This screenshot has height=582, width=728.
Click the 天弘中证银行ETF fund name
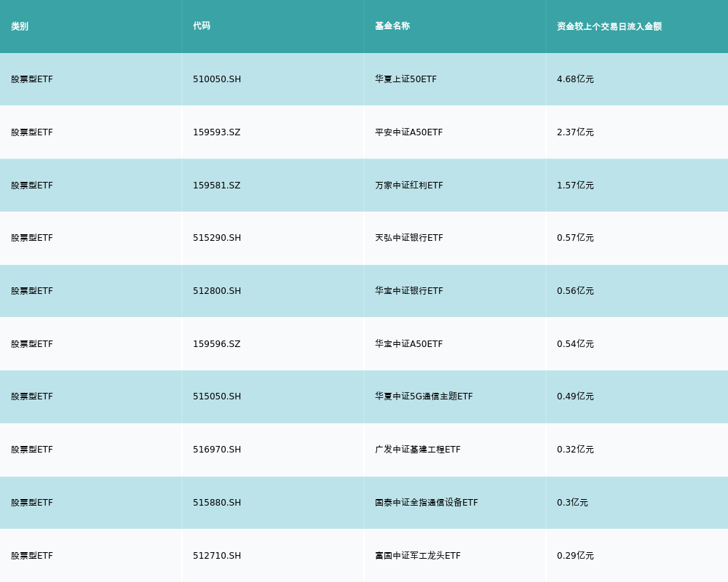pos(408,238)
